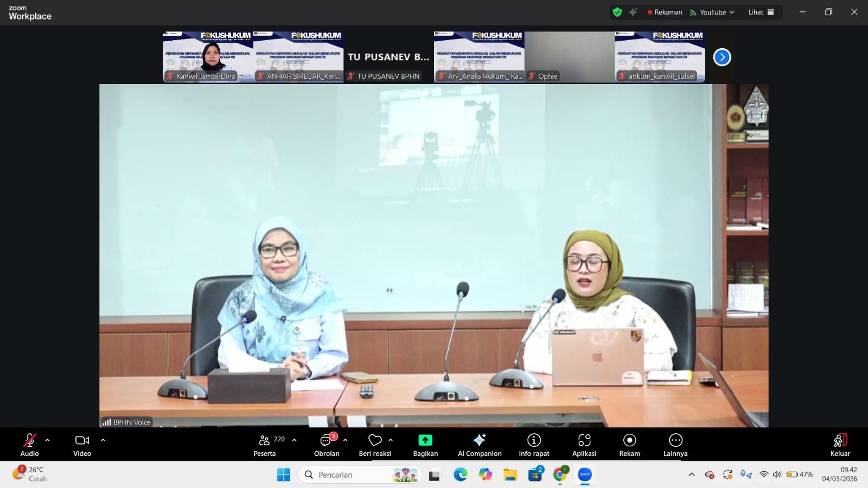Image resolution: width=868 pixels, height=488 pixels.
Task: Open the YouTube streaming dropdown
Action: 711,12
